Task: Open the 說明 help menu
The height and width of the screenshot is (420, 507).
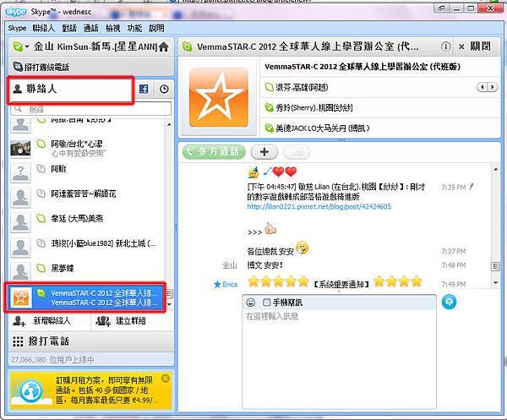Action: click(156, 28)
